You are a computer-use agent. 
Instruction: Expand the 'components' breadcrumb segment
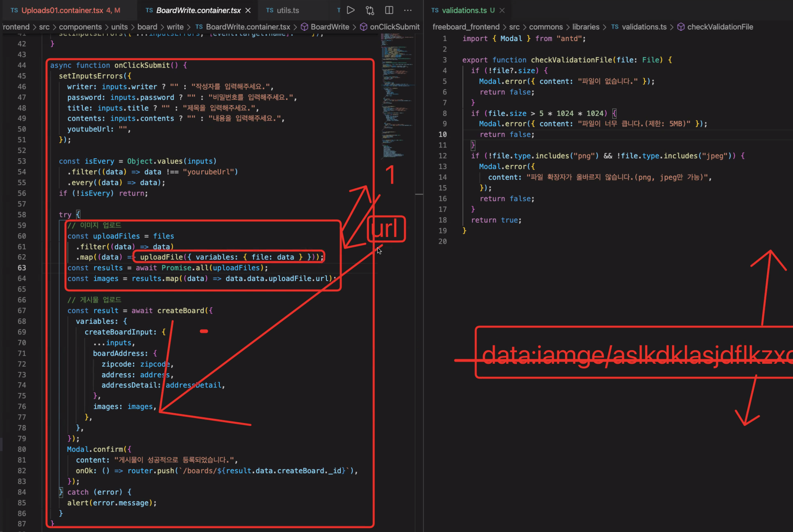click(80, 27)
